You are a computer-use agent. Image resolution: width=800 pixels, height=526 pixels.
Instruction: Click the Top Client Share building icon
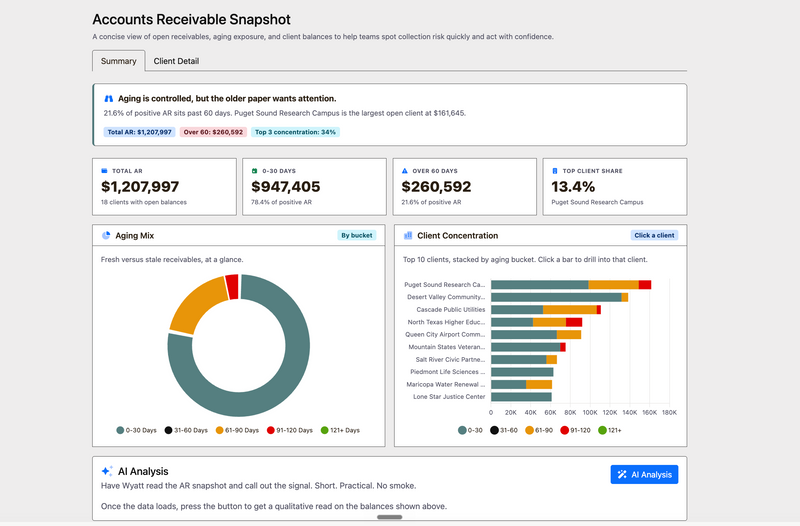[555, 171]
